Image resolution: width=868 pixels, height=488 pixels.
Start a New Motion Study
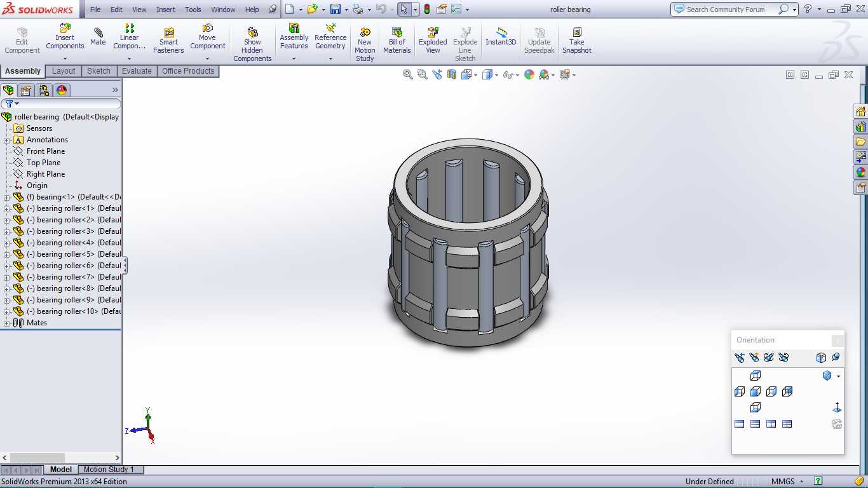coord(365,44)
